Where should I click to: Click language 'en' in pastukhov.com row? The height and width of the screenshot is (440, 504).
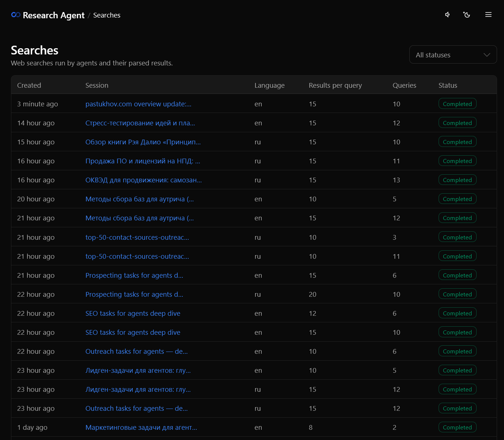tap(258, 104)
